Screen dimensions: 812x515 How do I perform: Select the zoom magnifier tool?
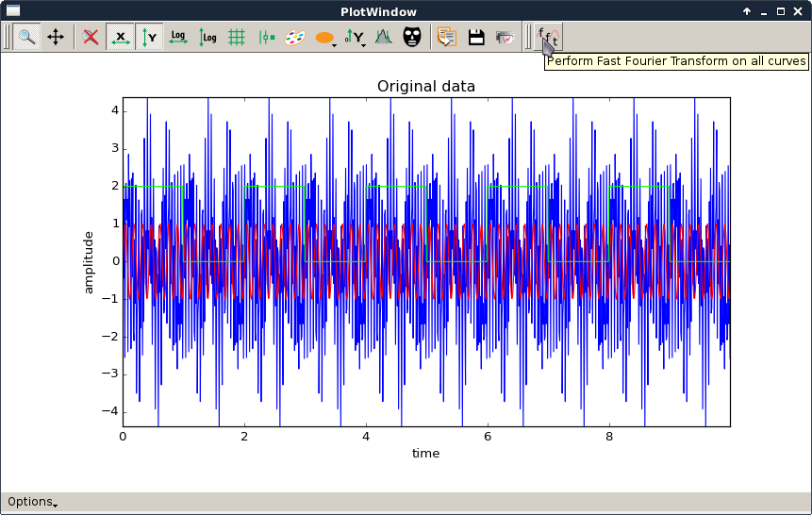(26, 37)
